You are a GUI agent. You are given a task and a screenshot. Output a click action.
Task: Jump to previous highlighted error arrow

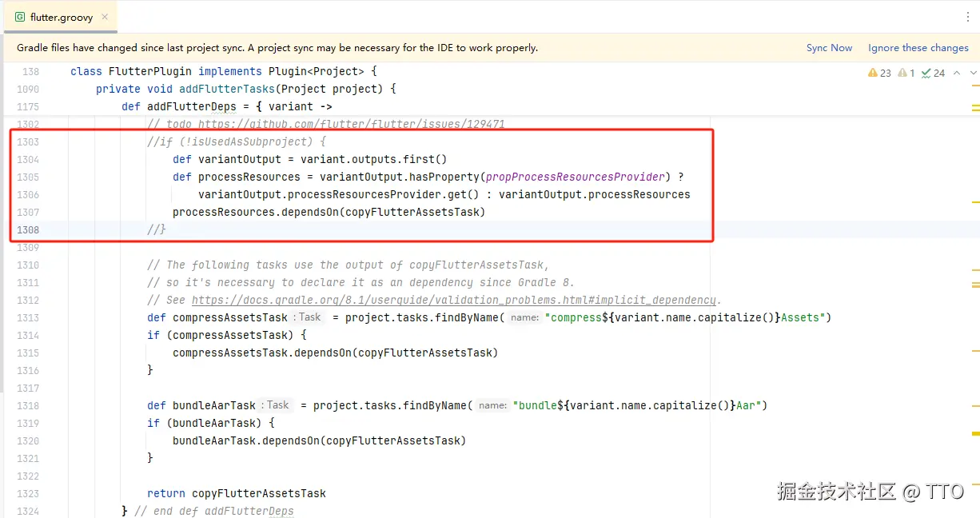(x=956, y=73)
